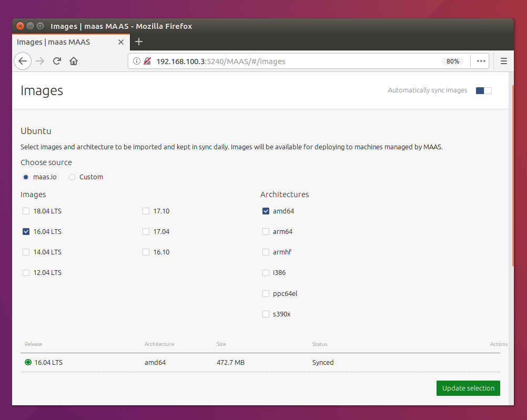Click the 472.7 MB size value

coord(230,363)
